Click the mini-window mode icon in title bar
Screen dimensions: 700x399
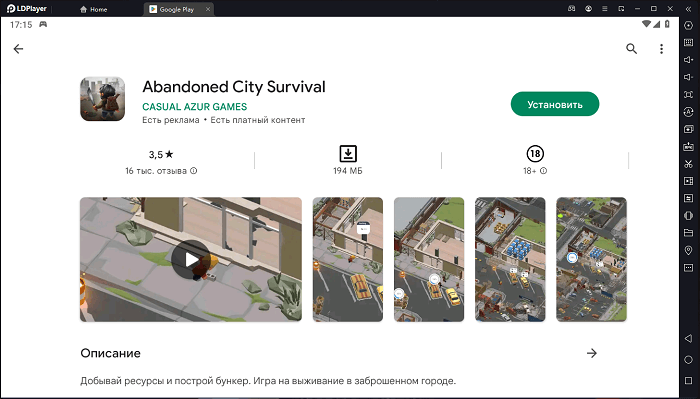coord(621,8)
